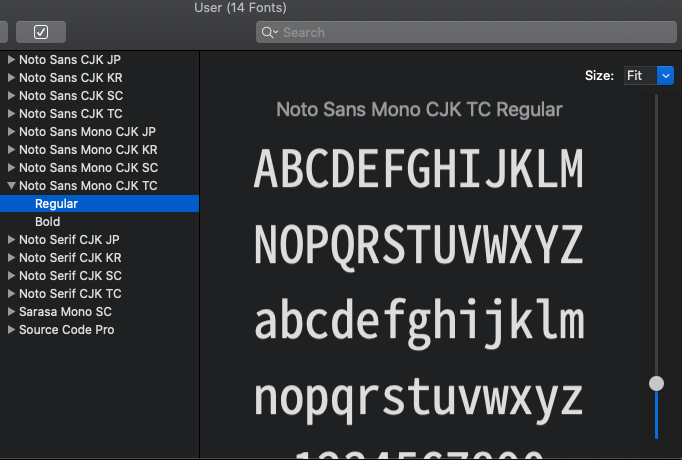682x460 pixels.
Task: Click the magnifier icon in search field
Action: coord(269,32)
